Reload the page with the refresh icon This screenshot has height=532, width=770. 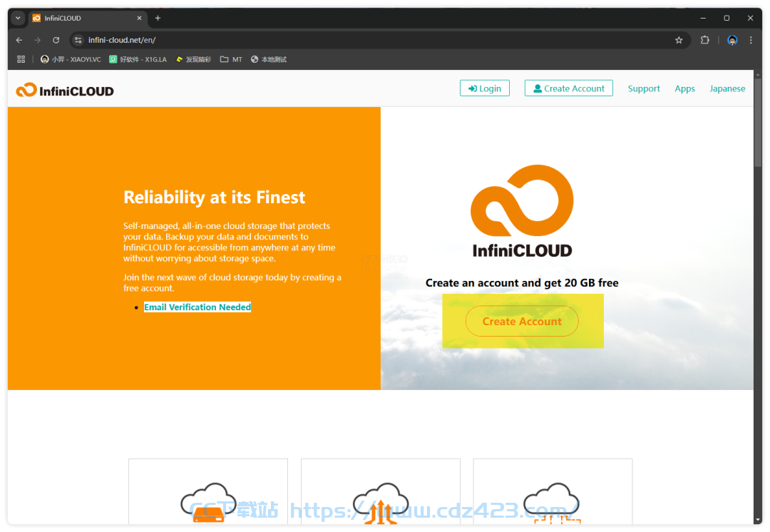click(56, 40)
